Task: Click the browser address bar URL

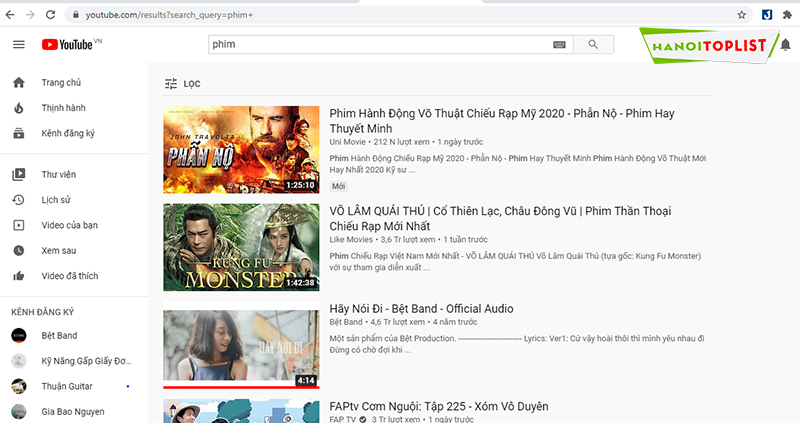Action: pyautogui.click(x=169, y=15)
